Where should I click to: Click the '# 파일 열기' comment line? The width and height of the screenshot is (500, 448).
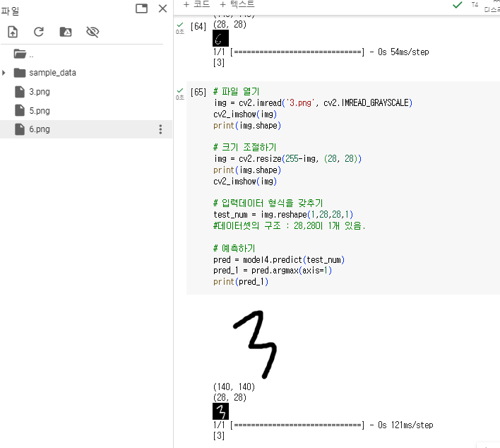pos(237,92)
